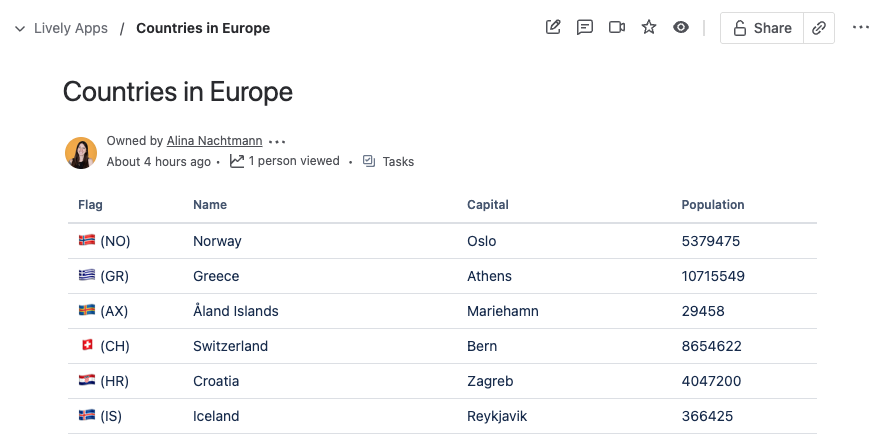The width and height of the screenshot is (884, 436).
Task: Star this page as favorite
Action: (x=649, y=27)
